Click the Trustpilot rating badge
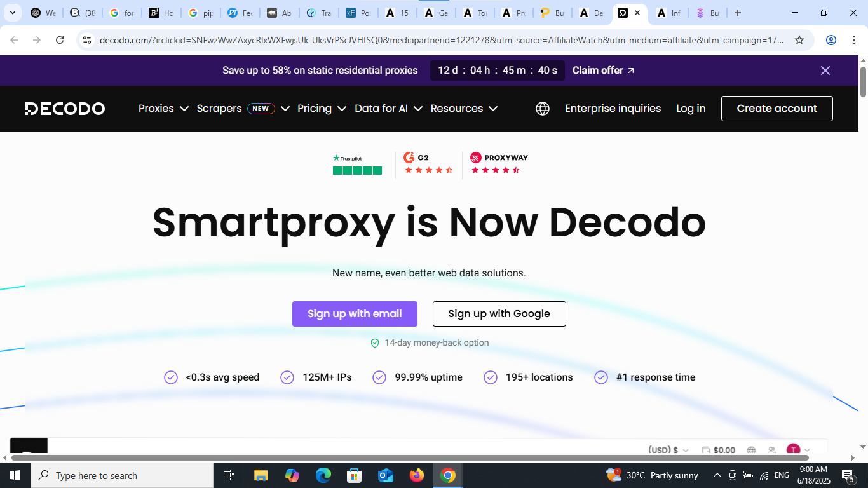This screenshot has width=868, height=488. coord(357,165)
